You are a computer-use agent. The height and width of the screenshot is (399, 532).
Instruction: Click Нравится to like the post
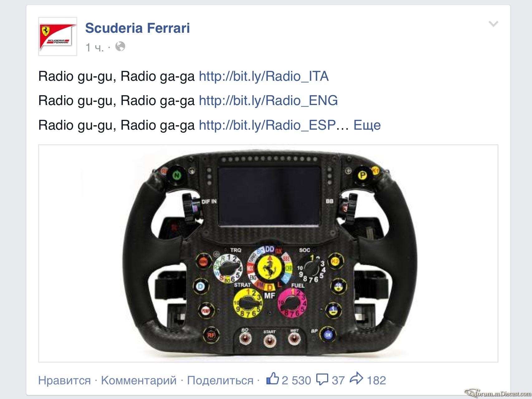coord(65,380)
